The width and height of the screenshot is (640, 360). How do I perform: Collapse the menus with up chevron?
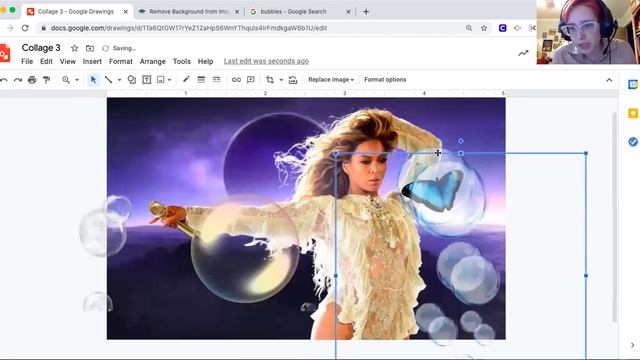tap(609, 80)
